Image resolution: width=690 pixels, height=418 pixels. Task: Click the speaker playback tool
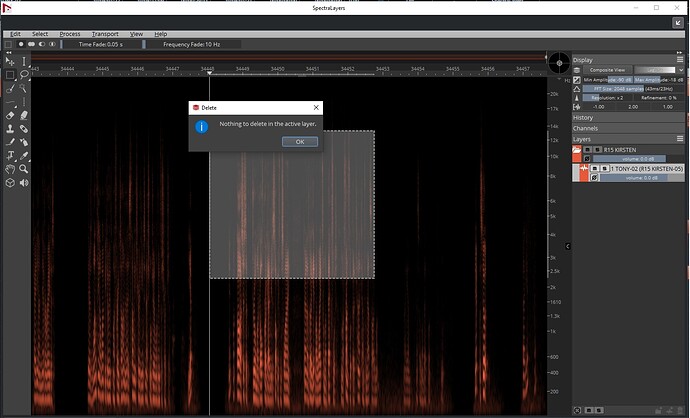coord(24,183)
